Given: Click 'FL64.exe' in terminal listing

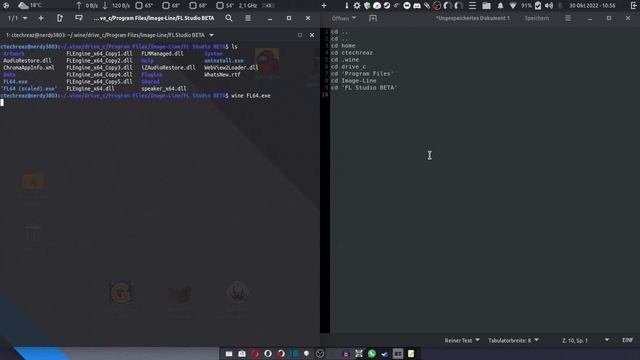Looking at the screenshot, I should tap(15, 82).
